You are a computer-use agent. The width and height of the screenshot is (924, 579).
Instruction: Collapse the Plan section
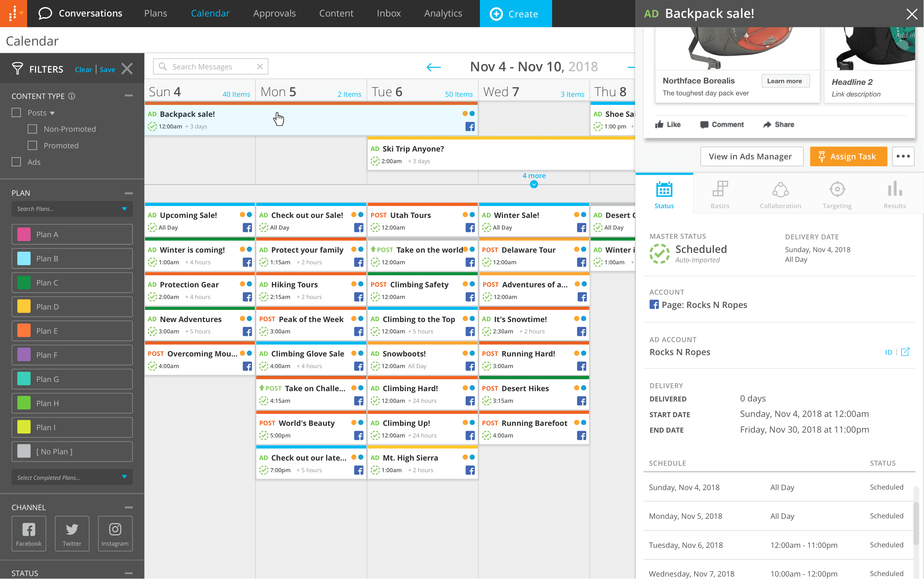coord(129,193)
